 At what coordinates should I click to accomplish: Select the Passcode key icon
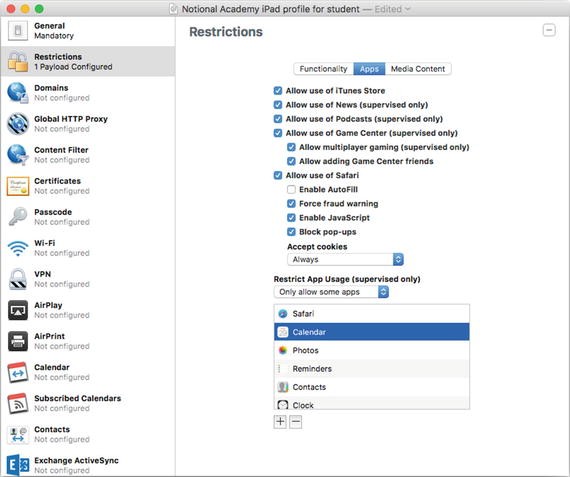point(18,217)
